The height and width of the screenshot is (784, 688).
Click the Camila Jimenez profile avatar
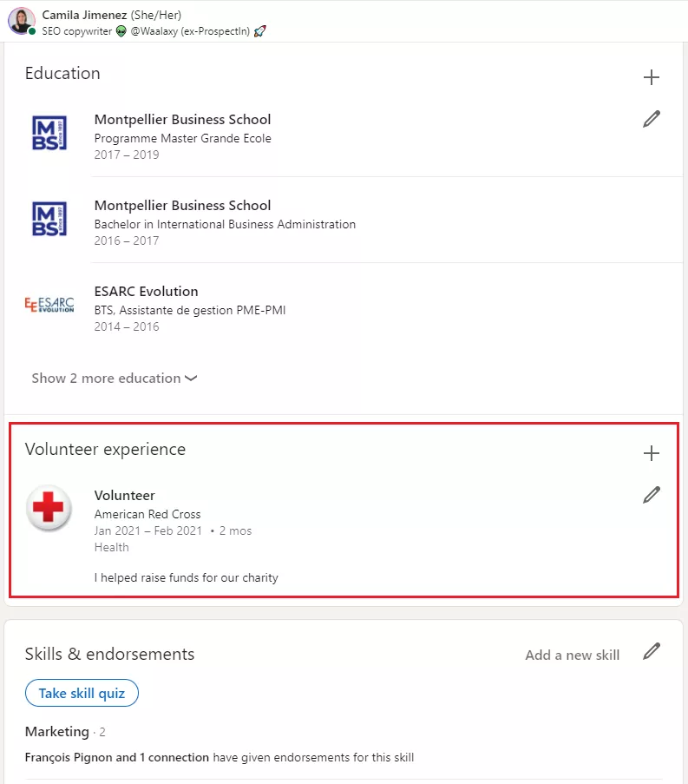tap(22, 21)
